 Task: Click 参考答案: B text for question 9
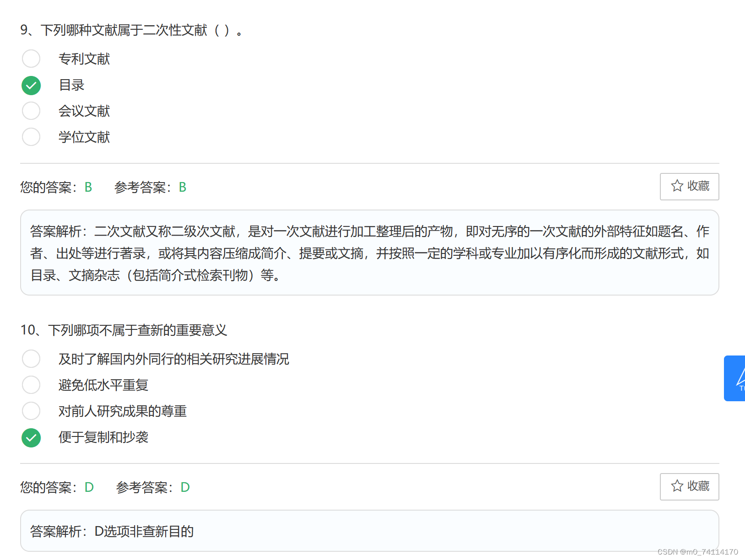(x=150, y=187)
